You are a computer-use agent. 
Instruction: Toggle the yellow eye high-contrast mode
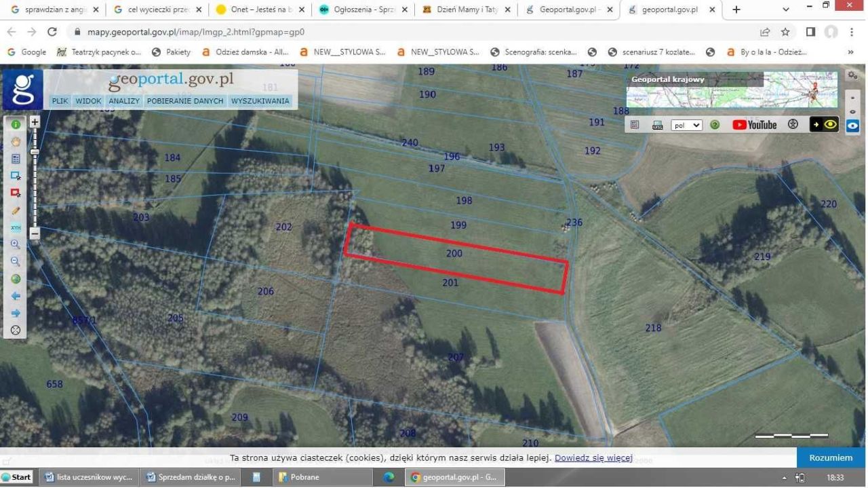click(x=824, y=125)
